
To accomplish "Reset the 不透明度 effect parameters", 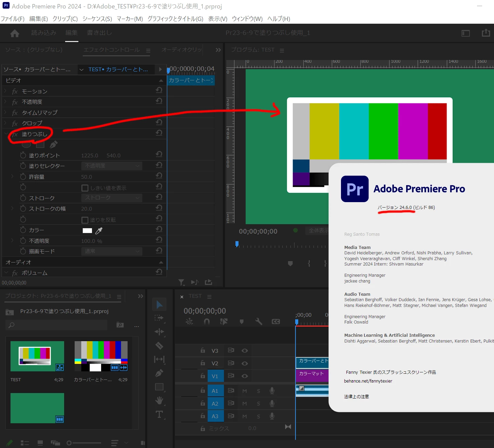I will point(159,101).
